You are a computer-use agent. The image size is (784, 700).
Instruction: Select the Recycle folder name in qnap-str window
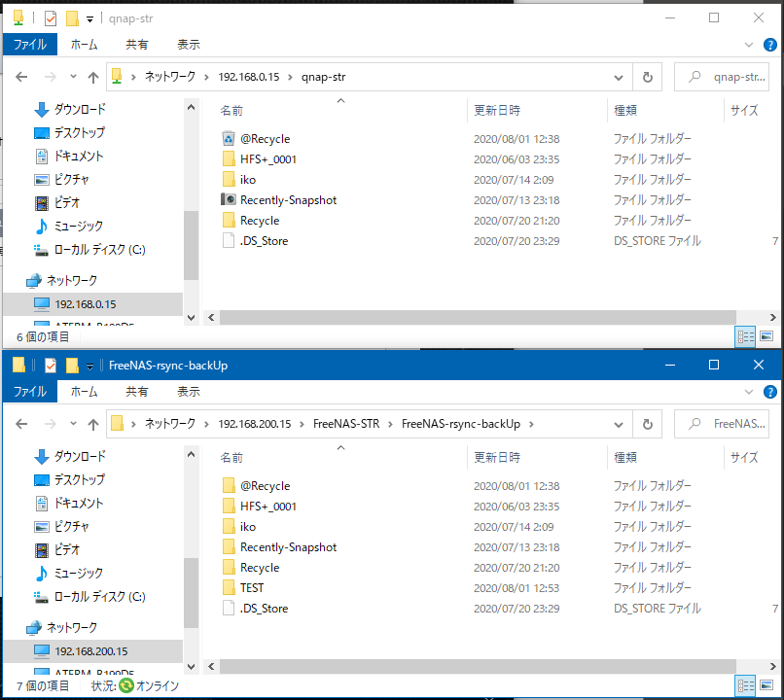[x=260, y=221]
